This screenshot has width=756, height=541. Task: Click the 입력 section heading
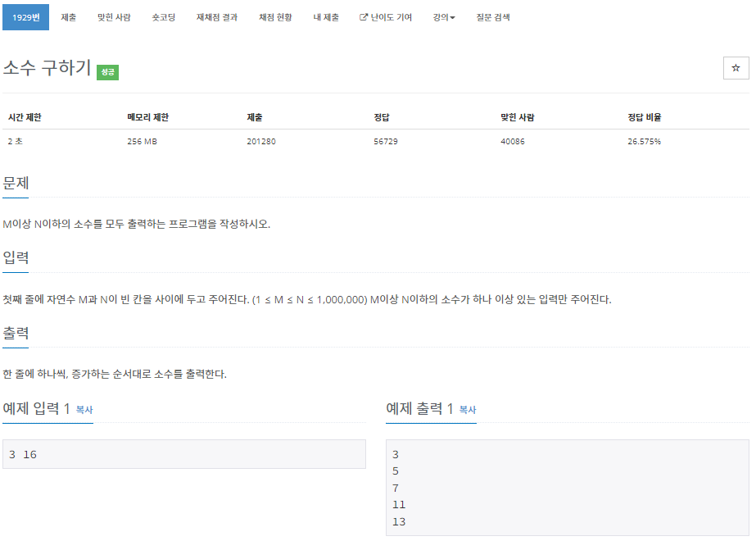coord(16,257)
